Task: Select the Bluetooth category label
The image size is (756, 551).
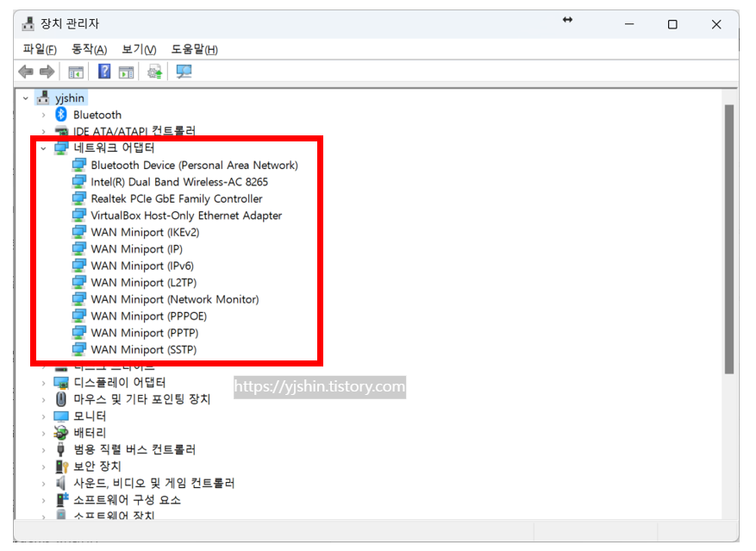Action: 97,115
